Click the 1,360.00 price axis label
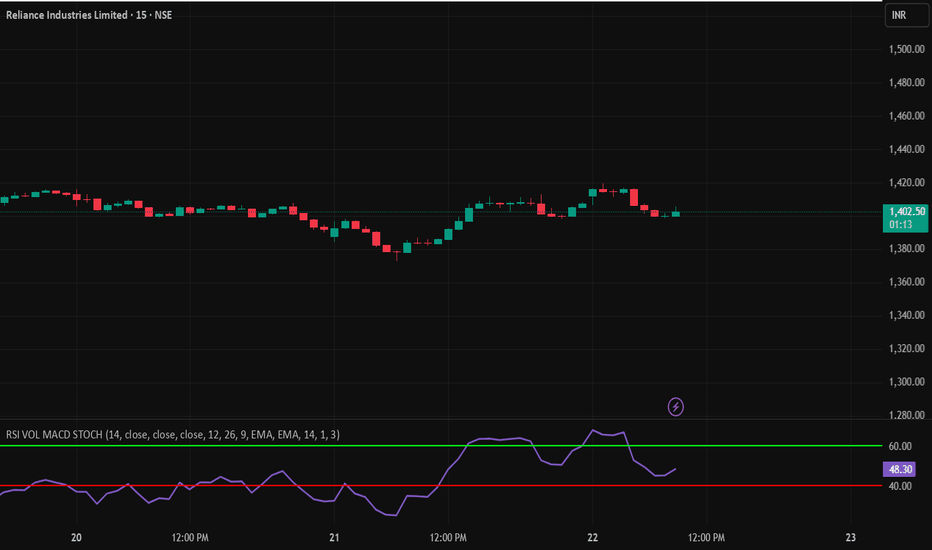 [906, 282]
